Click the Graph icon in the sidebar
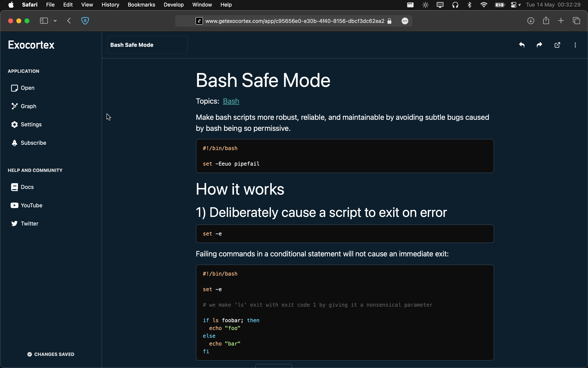This screenshot has width=588, height=368. click(x=14, y=106)
